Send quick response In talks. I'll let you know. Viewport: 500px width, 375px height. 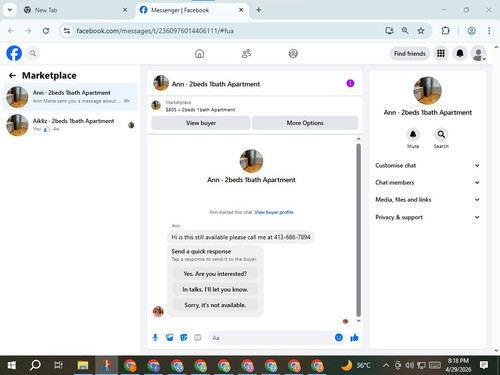point(215,289)
